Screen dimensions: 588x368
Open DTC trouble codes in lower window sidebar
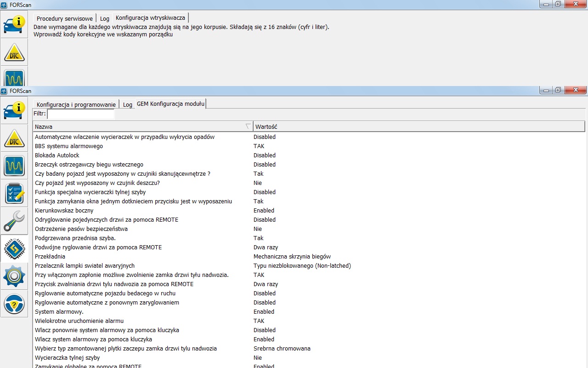[14, 138]
